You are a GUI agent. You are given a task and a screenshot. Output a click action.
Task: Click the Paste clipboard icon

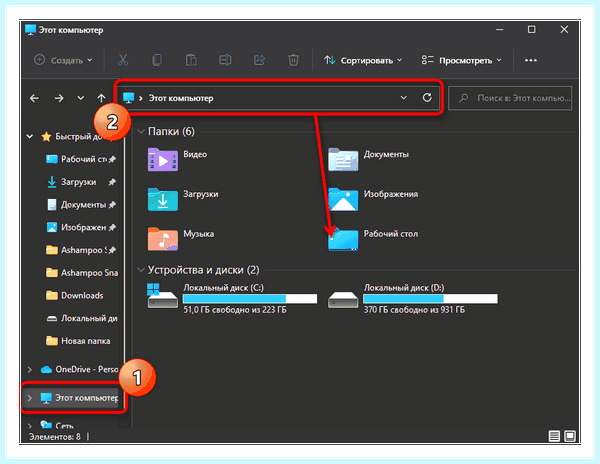tap(191, 60)
